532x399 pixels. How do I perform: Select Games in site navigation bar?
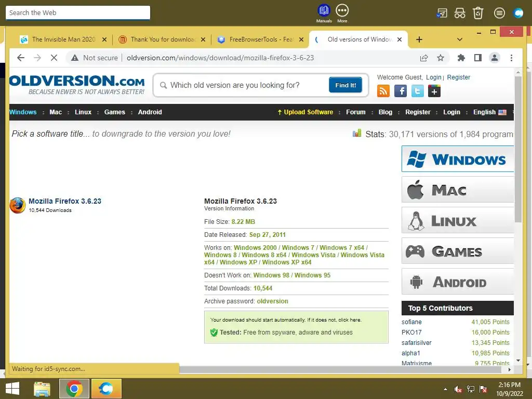(x=115, y=112)
